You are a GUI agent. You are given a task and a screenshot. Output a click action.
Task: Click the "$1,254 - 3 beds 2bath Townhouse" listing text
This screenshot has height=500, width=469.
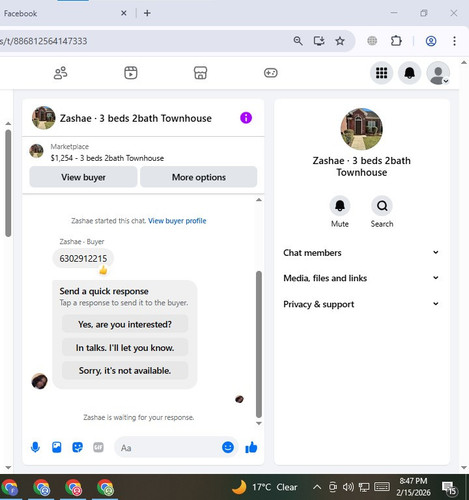click(x=107, y=158)
